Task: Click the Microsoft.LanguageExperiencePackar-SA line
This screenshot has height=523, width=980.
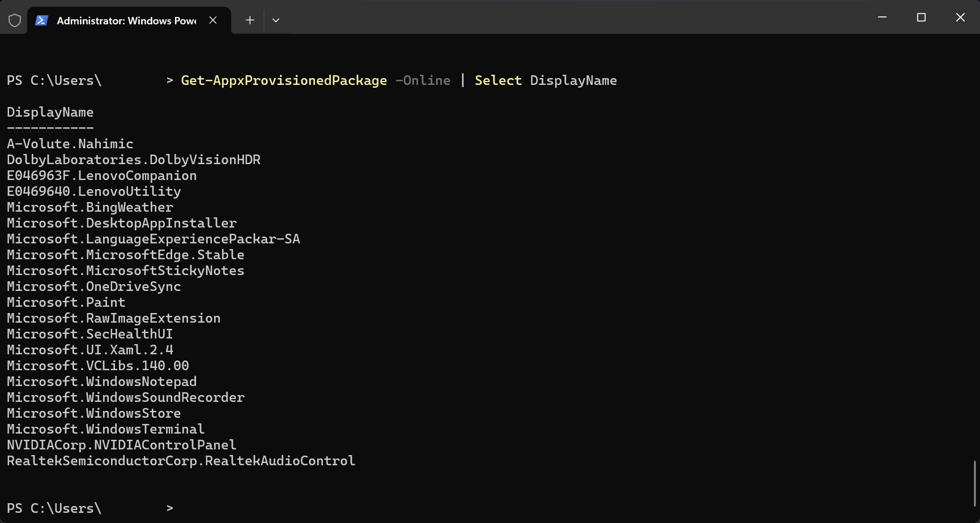Action: (154, 239)
